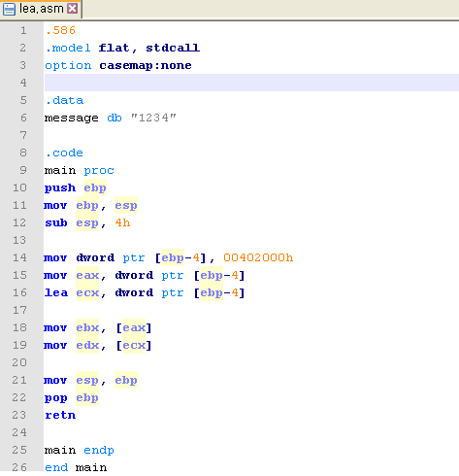Screen dimensions: 459x476
Task: Click the sub instruction
Action: click(x=56, y=222)
